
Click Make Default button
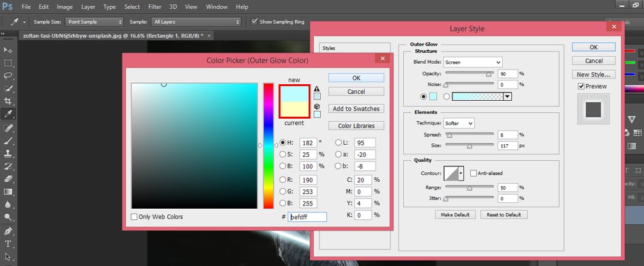[x=456, y=215]
